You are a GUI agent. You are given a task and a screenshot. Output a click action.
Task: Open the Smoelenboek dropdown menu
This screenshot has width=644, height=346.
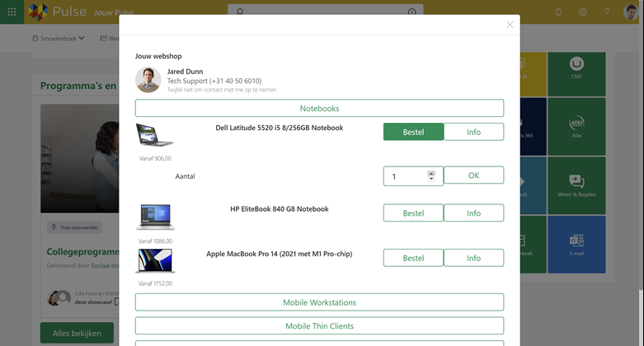coord(59,38)
